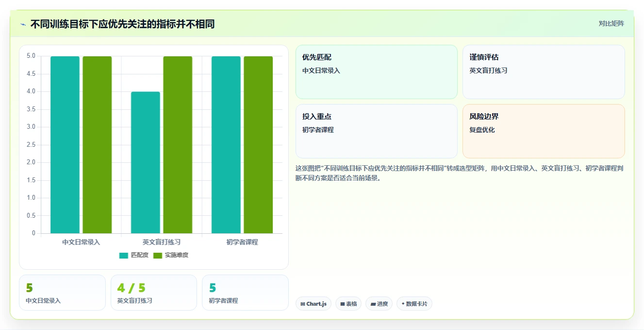Click the y-axis value 4.0
Image resolution: width=644 pixels, height=330 pixels.
[31, 91]
